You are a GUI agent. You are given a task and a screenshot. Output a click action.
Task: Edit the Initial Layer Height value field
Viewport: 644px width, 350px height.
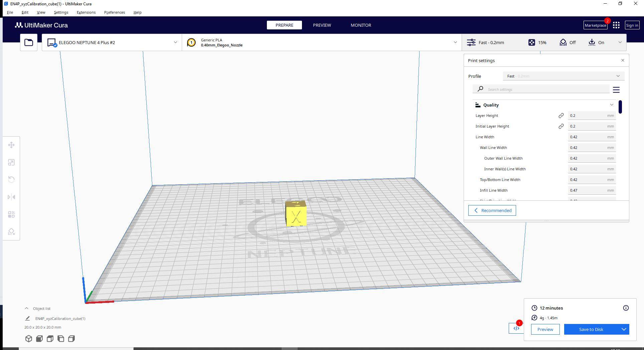point(592,126)
